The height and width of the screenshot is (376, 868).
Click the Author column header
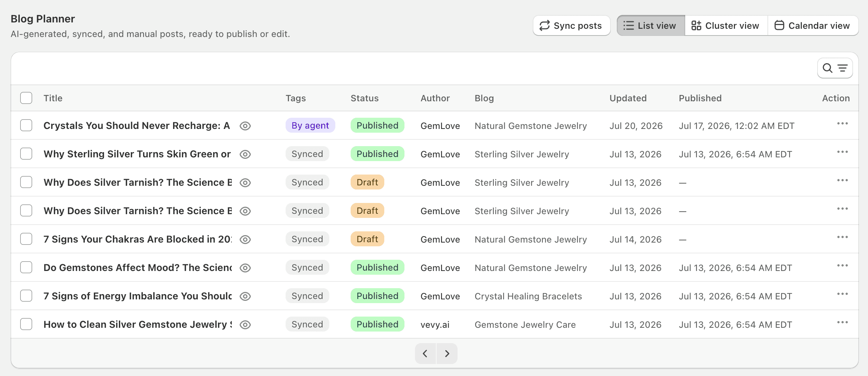click(x=435, y=98)
